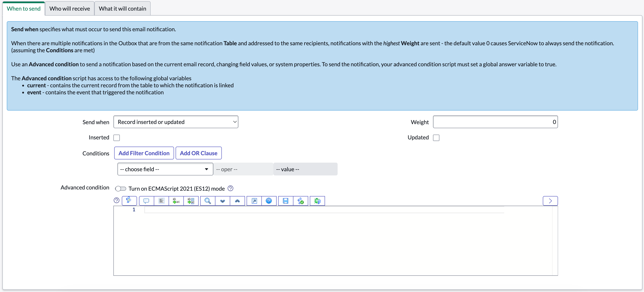This screenshot has width=644, height=292.
Task: Click the blue editor help icon
Action: (269, 201)
